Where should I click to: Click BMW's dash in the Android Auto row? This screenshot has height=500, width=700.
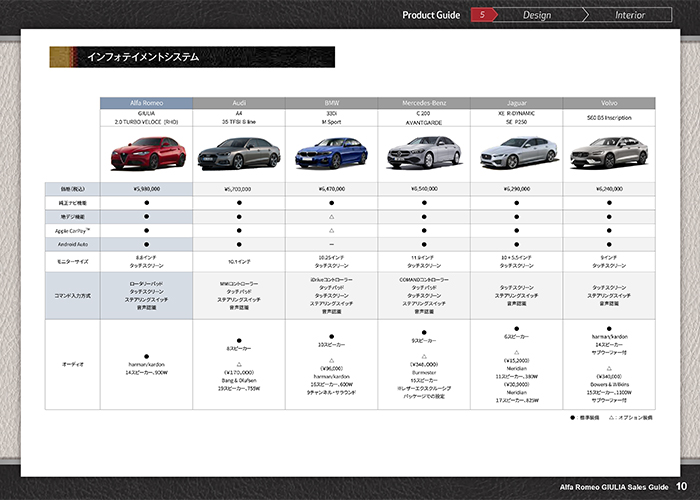[x=331, y=245]
